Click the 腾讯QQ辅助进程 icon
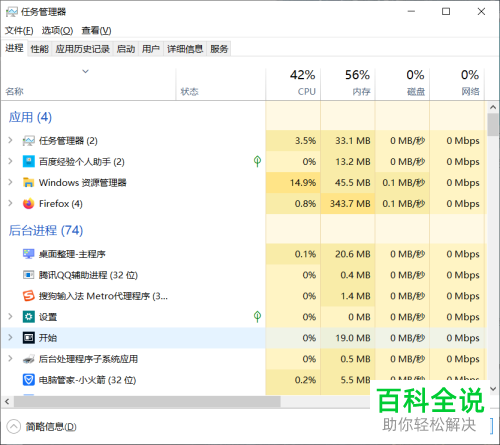This screenshot has height=445, width=500. coord(28,275)
